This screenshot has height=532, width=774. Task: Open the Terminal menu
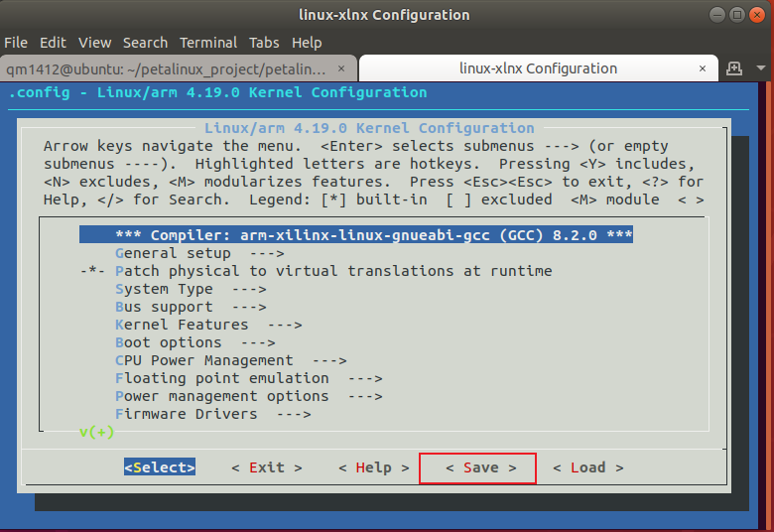pos(208,43)
